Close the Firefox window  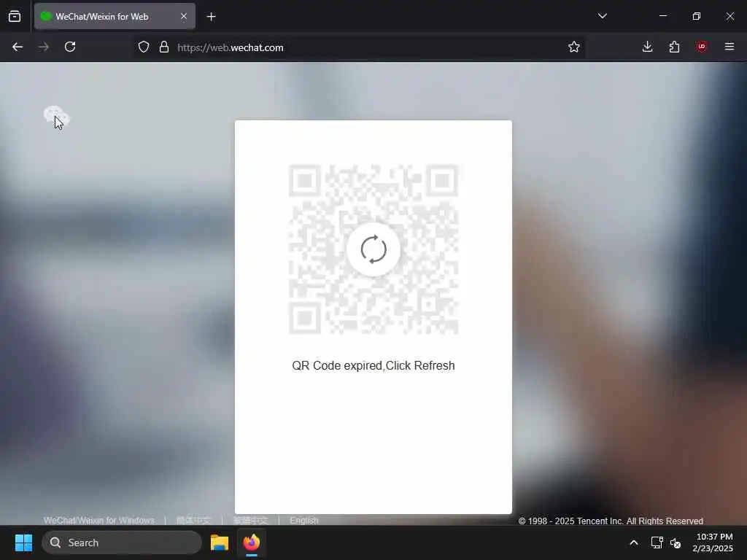click(x=729, y=16)
